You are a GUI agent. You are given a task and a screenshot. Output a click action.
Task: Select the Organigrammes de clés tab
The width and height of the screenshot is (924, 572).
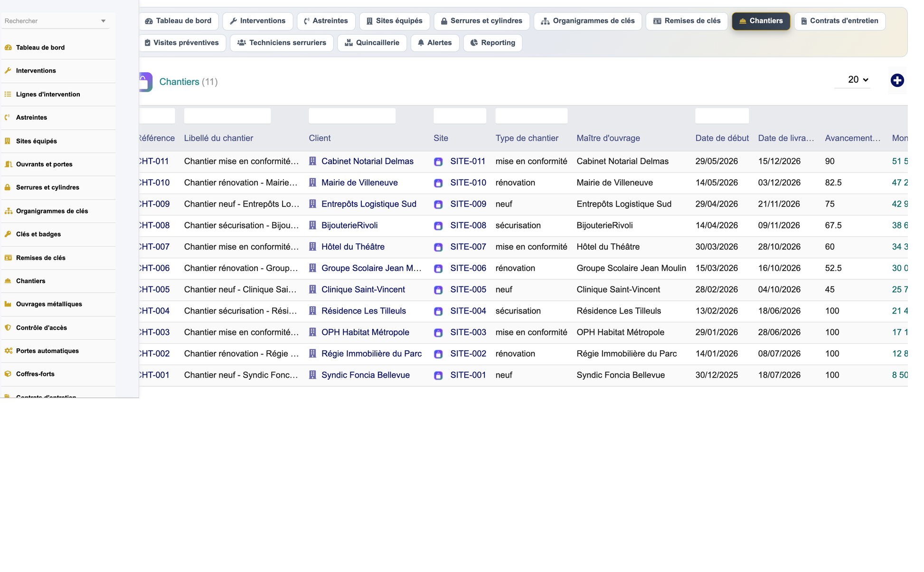(588, 21)
